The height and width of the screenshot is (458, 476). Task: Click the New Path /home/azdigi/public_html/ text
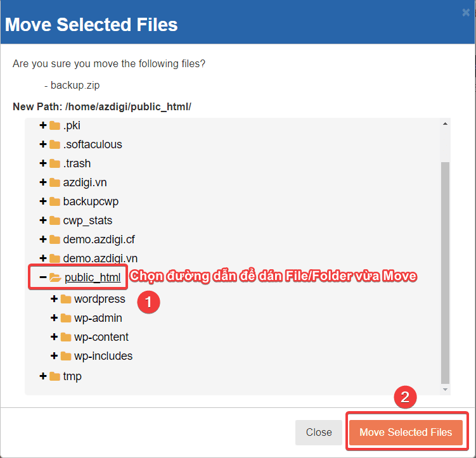102,107
